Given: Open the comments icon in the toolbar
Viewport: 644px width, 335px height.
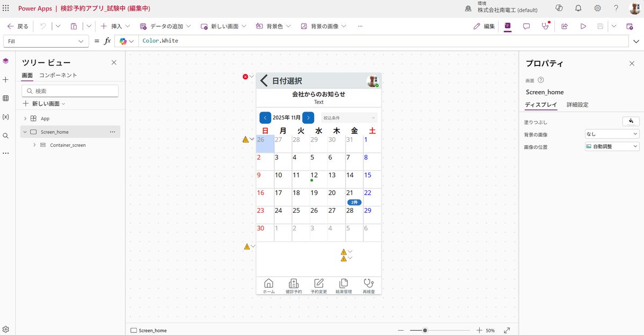Looking at the screenshot, I should [526, 26].
